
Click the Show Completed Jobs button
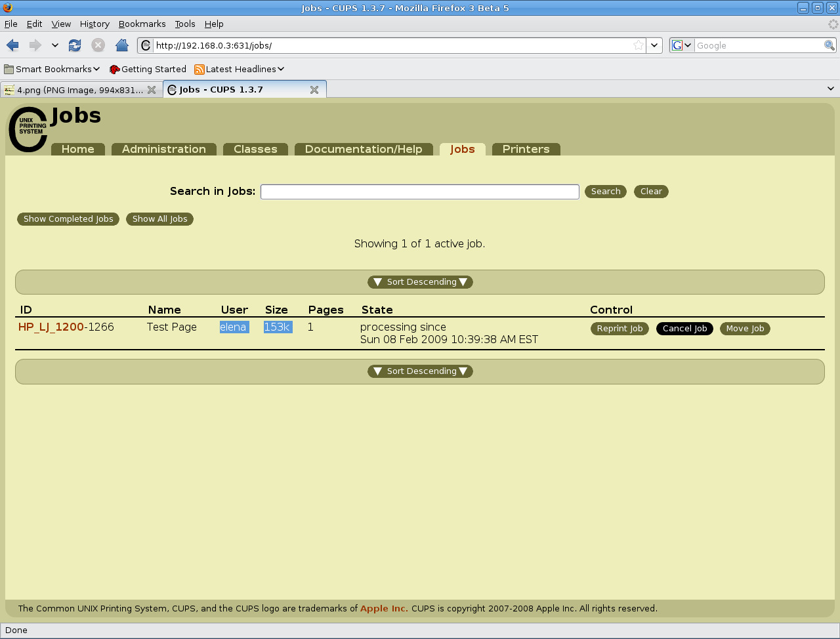(68, 219)
